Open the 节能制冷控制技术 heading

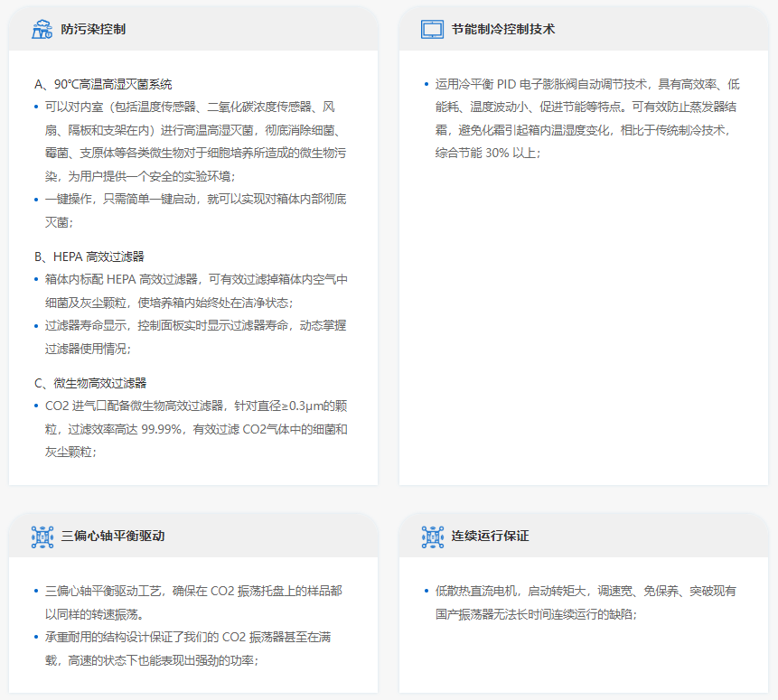point(502,29)
